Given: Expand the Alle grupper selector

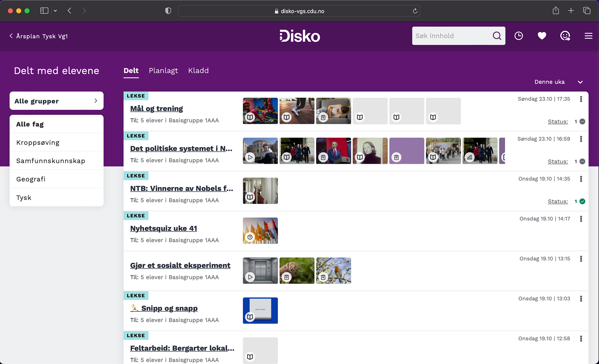Looking at the screenshot, I should click(x=56, y=101).
